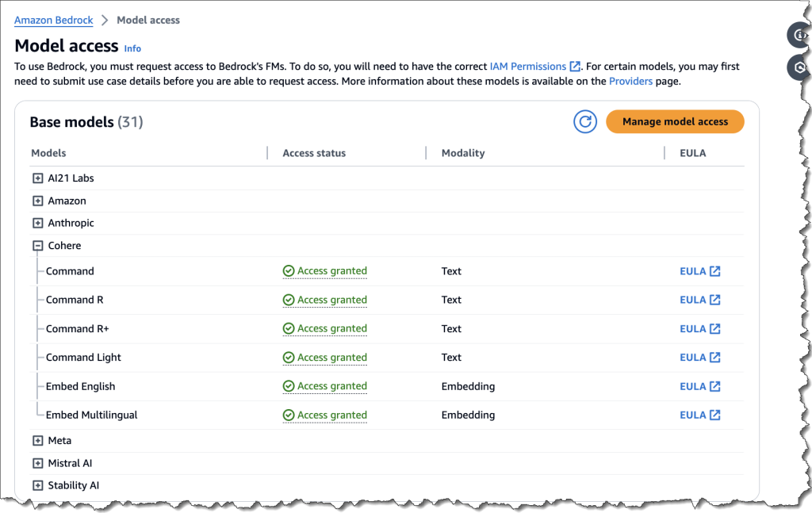Expand the Anthropic provider group

coord(38,223)
